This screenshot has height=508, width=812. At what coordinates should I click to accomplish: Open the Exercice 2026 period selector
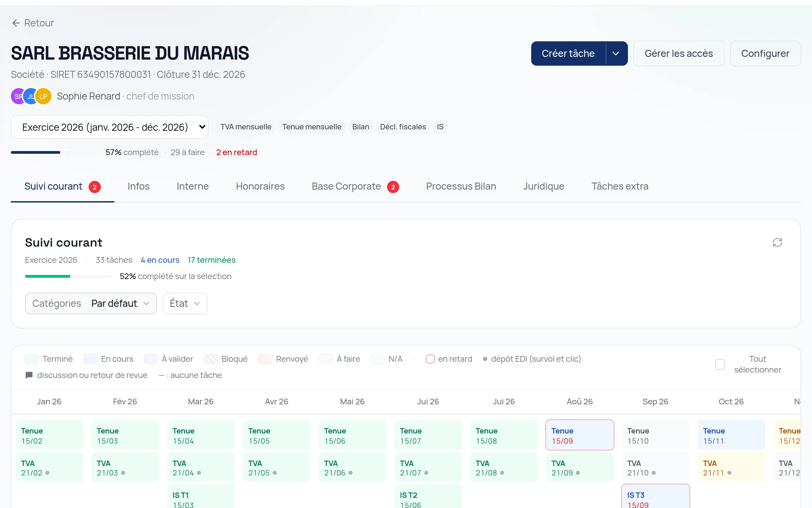(110, 127)
